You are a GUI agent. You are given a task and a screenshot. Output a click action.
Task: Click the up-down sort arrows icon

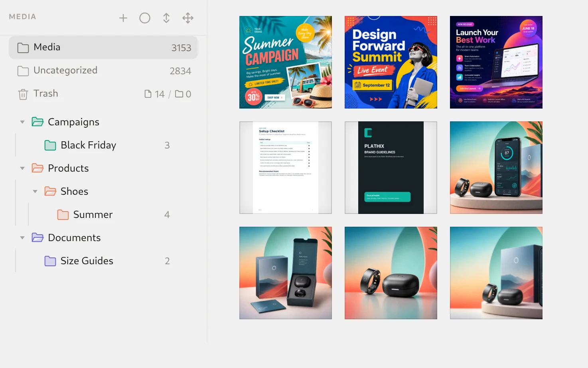point(166,18)
